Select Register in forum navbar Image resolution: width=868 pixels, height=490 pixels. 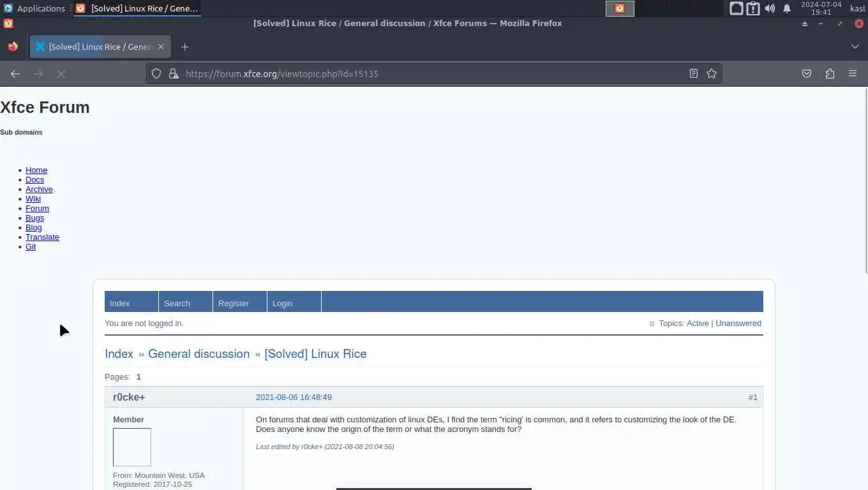coord(240,302)
